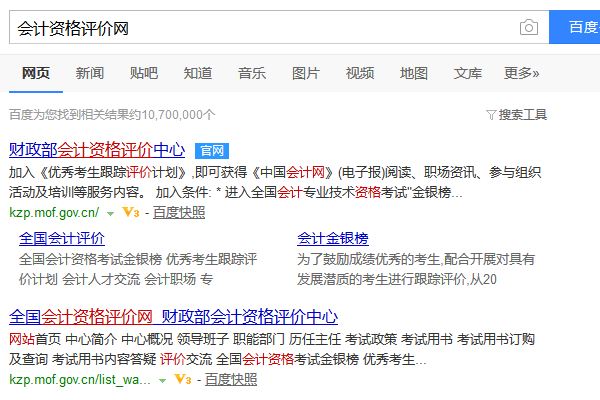
Task: Switch to the 音乐 tab
Action: pyautogui.click(x=251, y=73)
